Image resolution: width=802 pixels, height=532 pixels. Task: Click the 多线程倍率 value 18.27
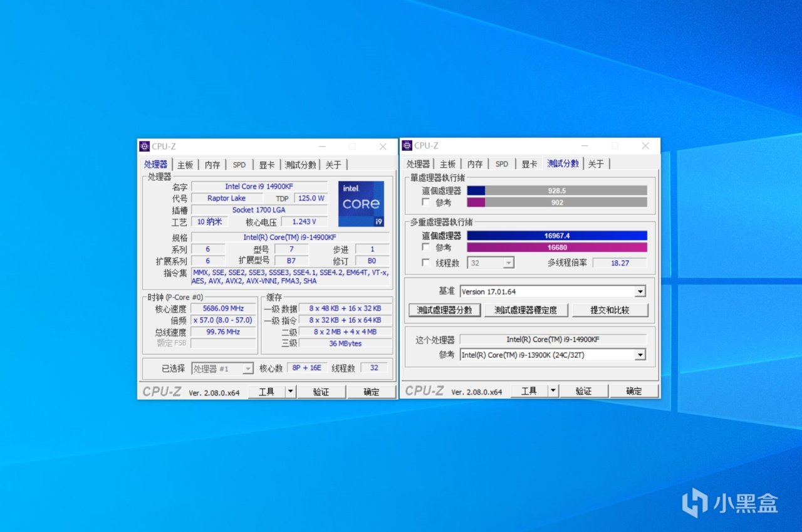pyautogui.click(x=620, y=263)
